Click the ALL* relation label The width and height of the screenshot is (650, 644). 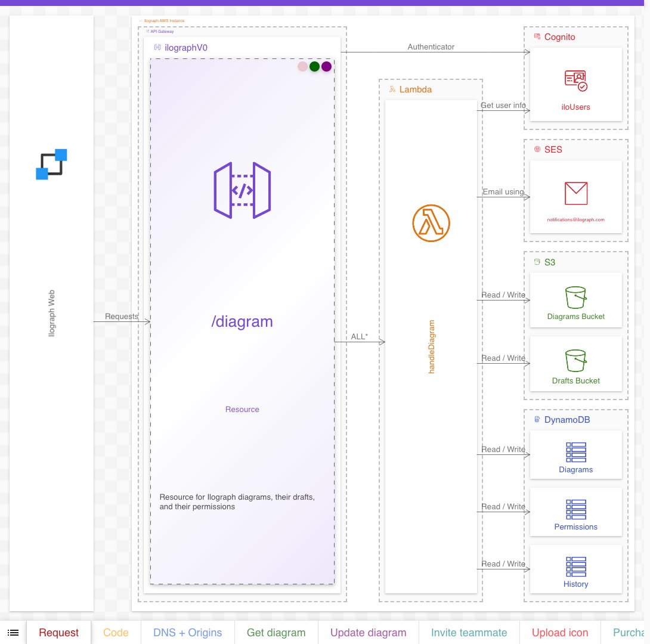pyautogui.click(x=359, y=336)
